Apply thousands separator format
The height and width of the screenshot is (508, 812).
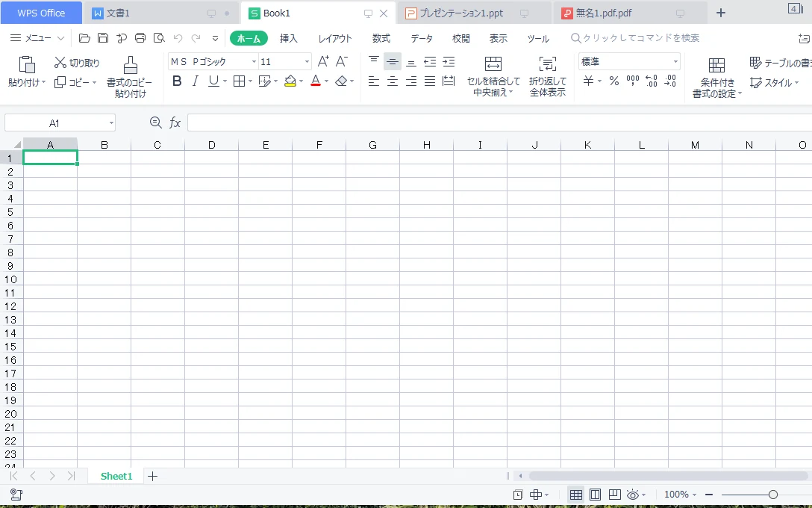633,81
